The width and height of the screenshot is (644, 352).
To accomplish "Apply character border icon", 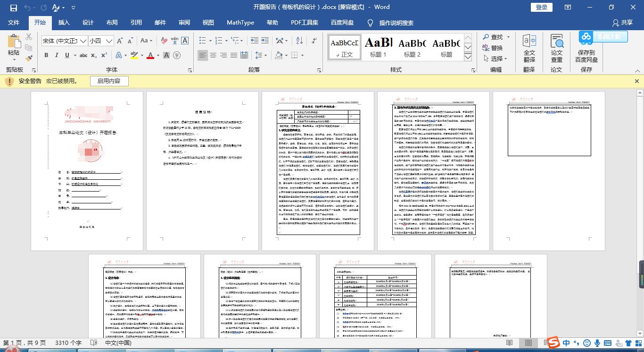I will [185, 41].
